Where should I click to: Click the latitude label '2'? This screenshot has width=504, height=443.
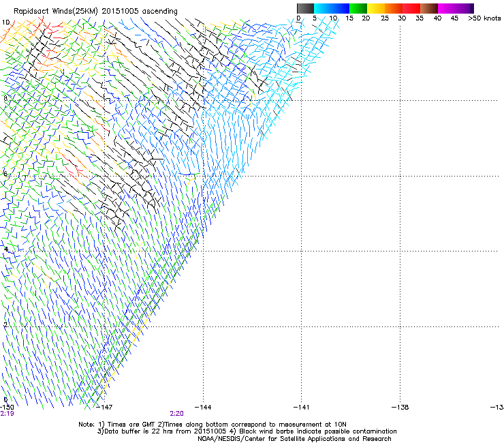[5, 325]
